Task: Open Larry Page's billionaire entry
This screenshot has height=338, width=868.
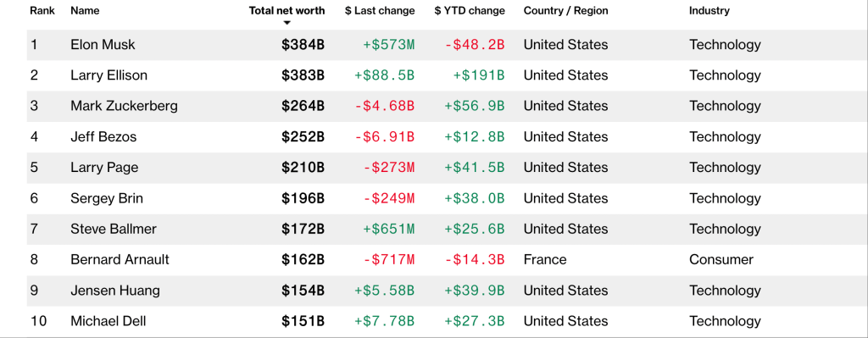Action: [104, 168]
